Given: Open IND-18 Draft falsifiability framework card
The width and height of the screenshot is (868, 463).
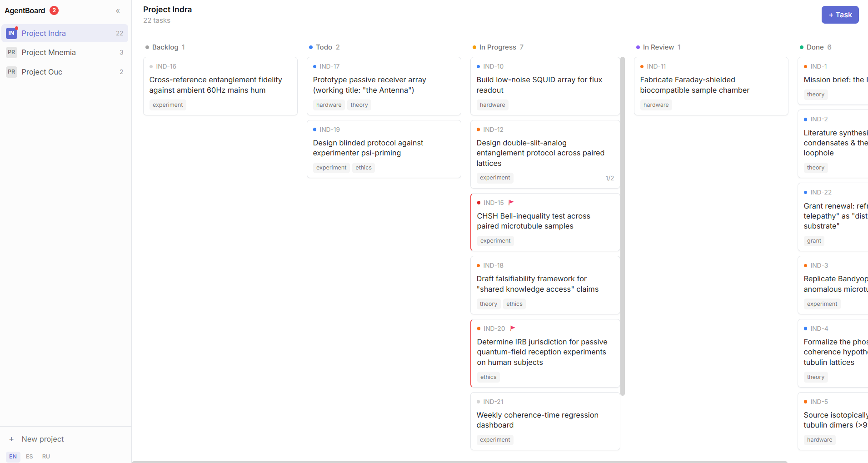Looking at the screenshot, I should click(545, 285).
